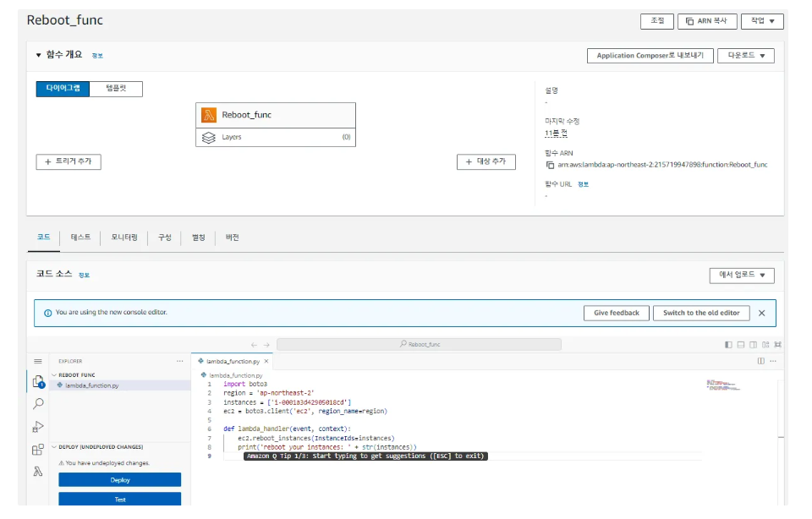Click the Give feedback button
The width and height of the screenshot is (812, 519).
(x=617, y=313)
